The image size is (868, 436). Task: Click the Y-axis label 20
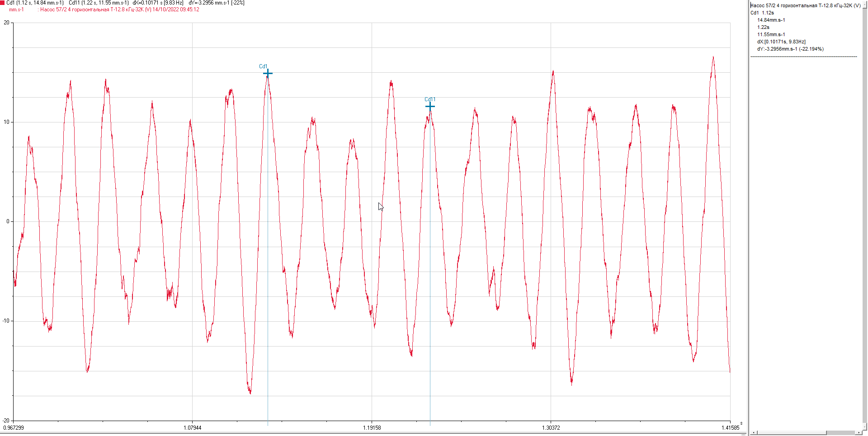pyautogui.click(x=6, y=23)
